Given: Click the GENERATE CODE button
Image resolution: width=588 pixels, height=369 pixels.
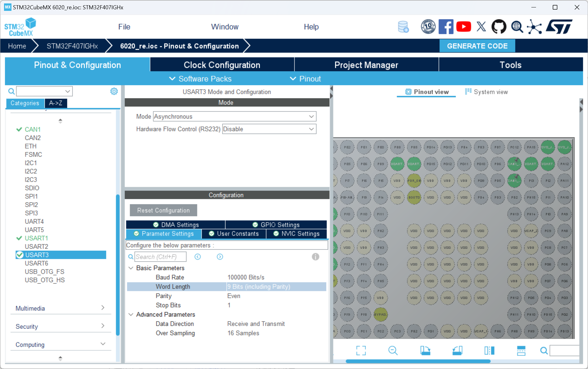Looking at the screenshot, I should (x=477, y=46).
